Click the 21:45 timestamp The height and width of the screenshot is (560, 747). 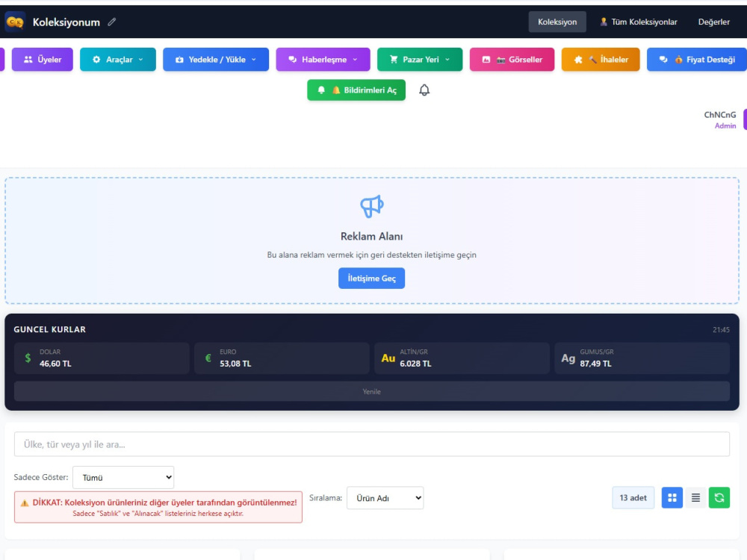coord(722,329)
